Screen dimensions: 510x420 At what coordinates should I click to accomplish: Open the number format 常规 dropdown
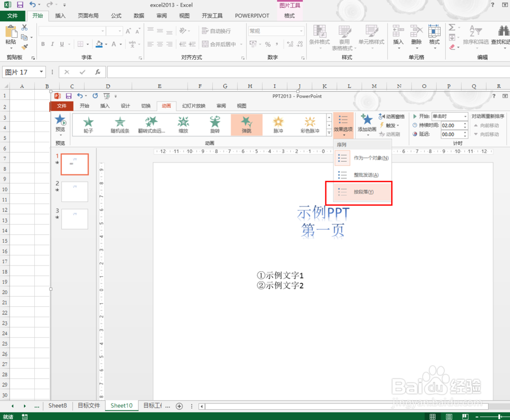point(301,31)
